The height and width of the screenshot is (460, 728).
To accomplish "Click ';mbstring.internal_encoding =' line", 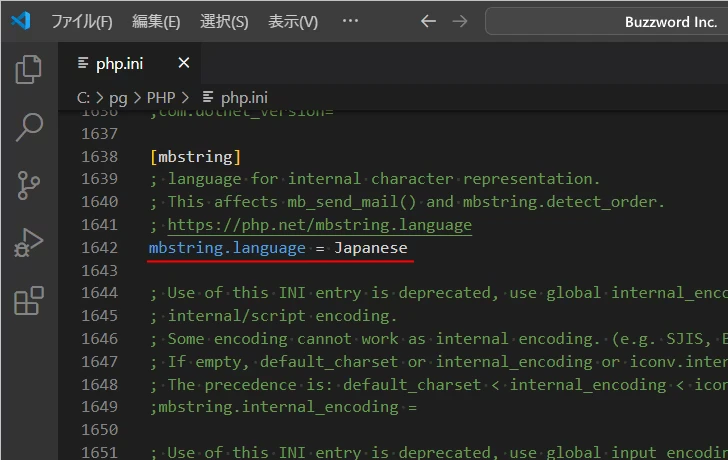I will tap(283, 407).
